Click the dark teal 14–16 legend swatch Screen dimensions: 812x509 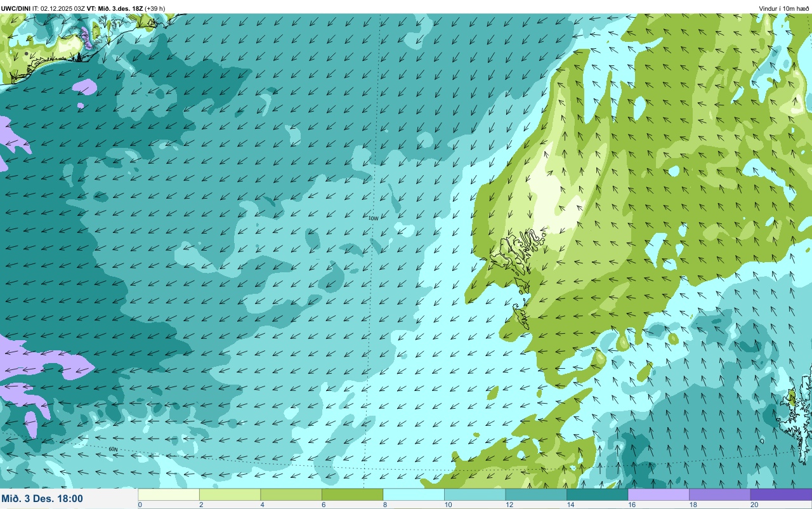(x=597, y=494)
